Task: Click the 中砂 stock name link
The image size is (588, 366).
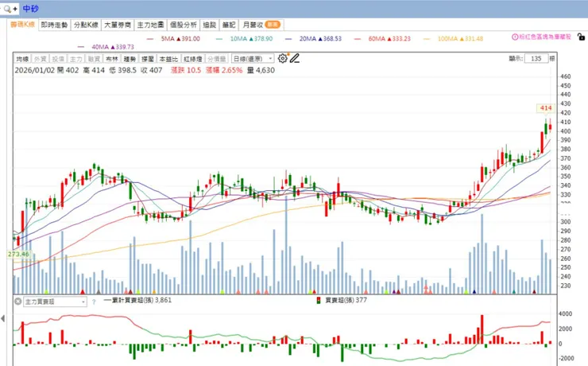Action: coord(30,9)
